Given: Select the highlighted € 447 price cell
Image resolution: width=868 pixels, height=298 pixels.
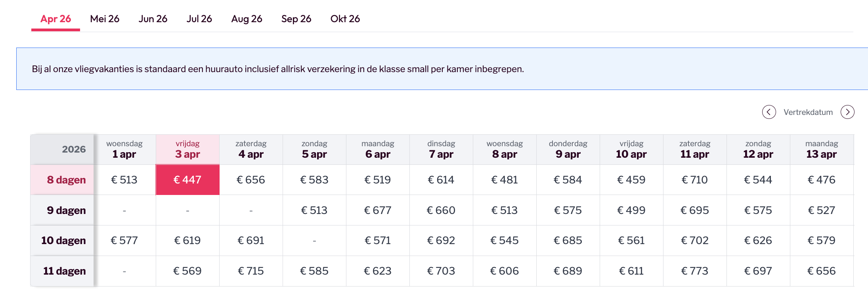Looking at the screenshot, I should [x=187, y=180].
